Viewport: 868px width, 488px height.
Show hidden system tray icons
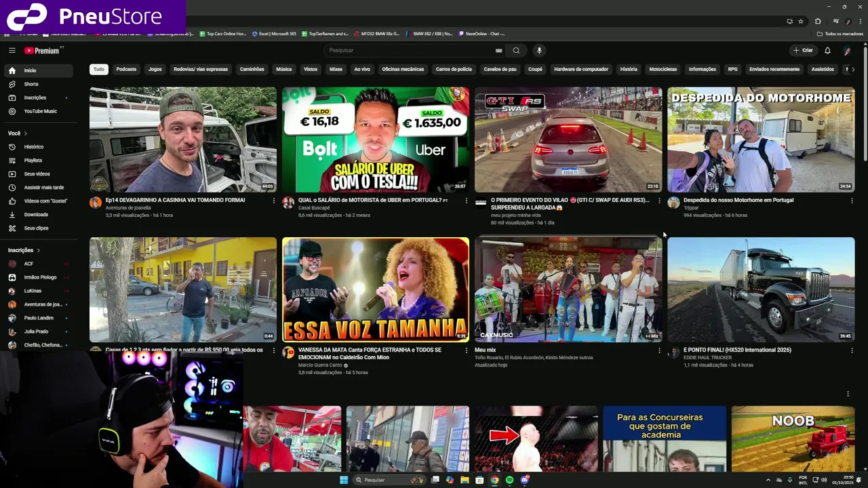[768, 480]
